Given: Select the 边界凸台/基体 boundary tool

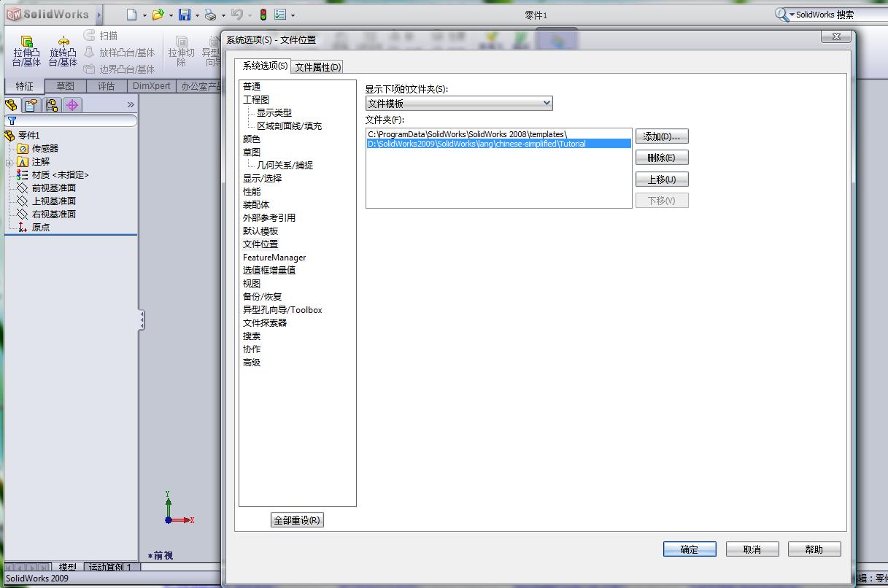Looking at the screenshot, I should point(119,69).
